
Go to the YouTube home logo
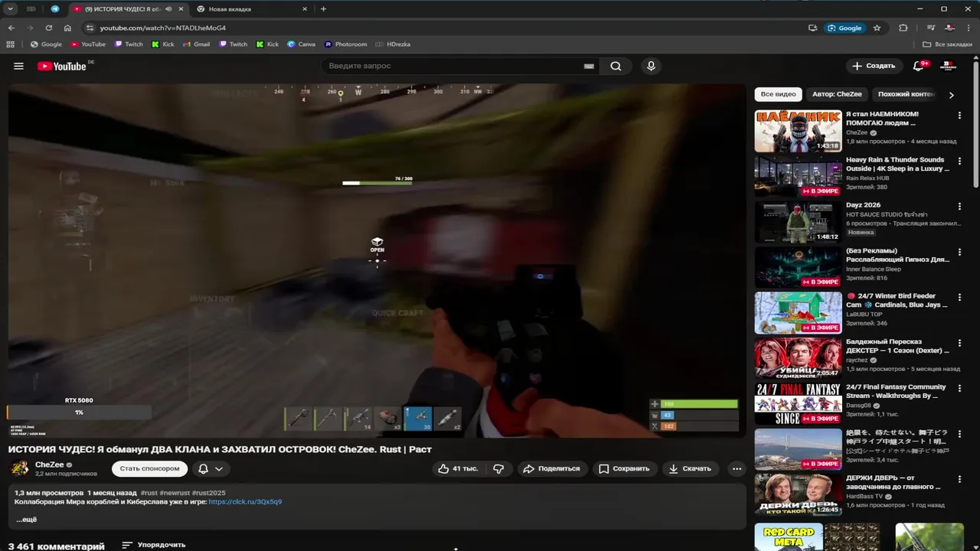(x=62, y=66)
